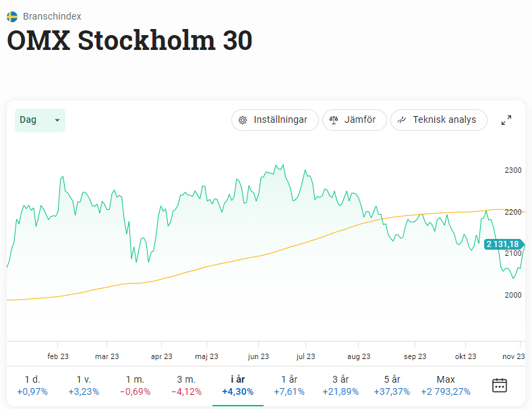
Task: Click the scales icon in Jämför
Action: pyautogui.click(x=334, y=120)
